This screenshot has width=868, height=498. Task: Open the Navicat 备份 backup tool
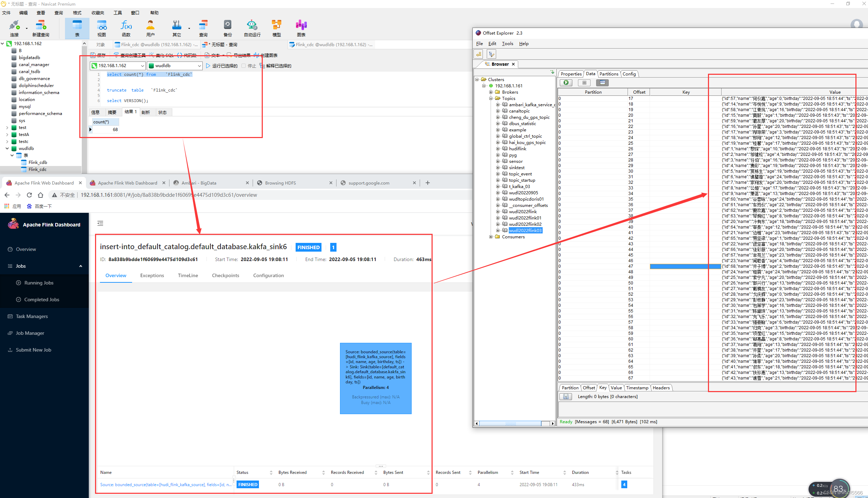(227, 28)
